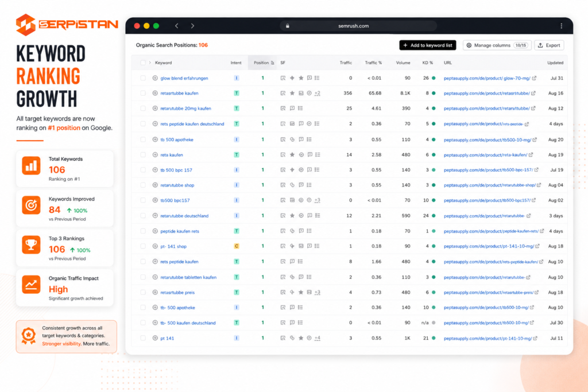The image size is (588, 392).
Task: Click the +3 SERP features in tb500 bpc157 row
Action: point(317,200)
